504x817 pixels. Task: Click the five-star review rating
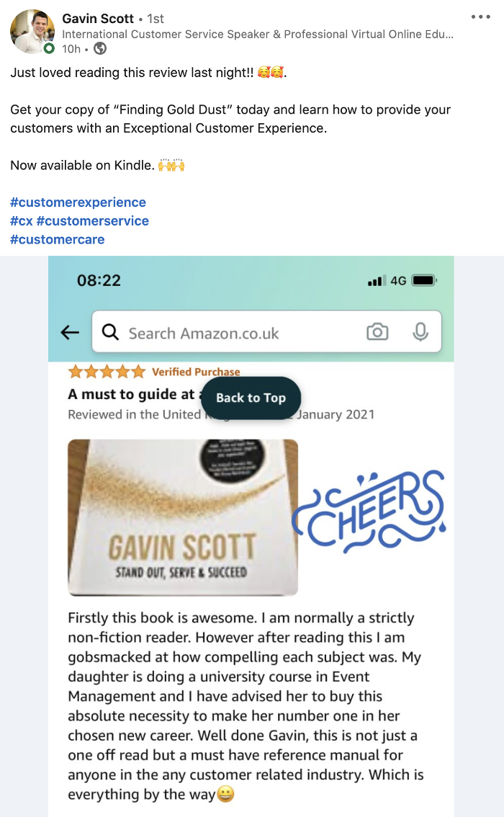(x=107, y=372)
